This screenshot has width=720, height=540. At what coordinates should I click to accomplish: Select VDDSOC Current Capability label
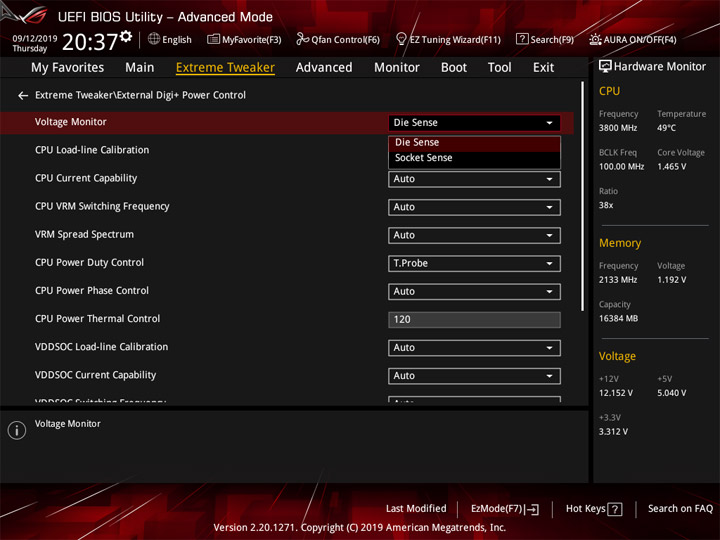tap(96, 375)
